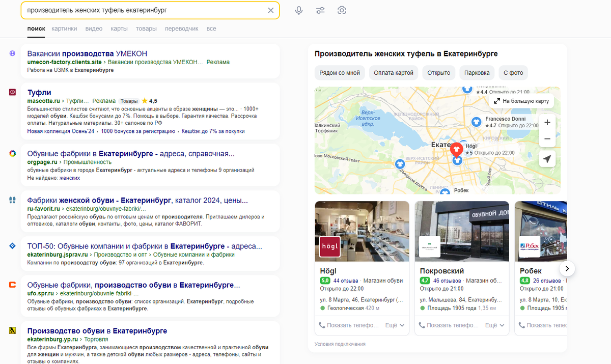
Task: Open Вакансии производства УМЕКОН result
Action: pos(87,53)
